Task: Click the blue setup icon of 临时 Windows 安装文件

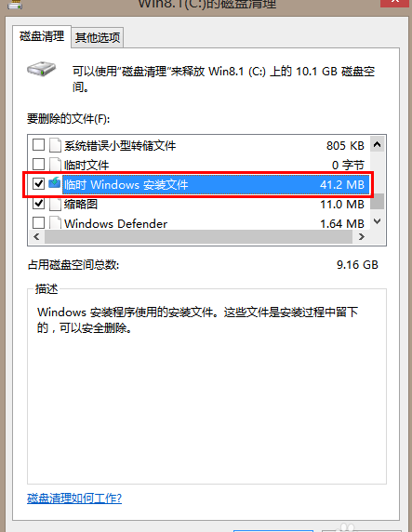Action: click(54, 182)
